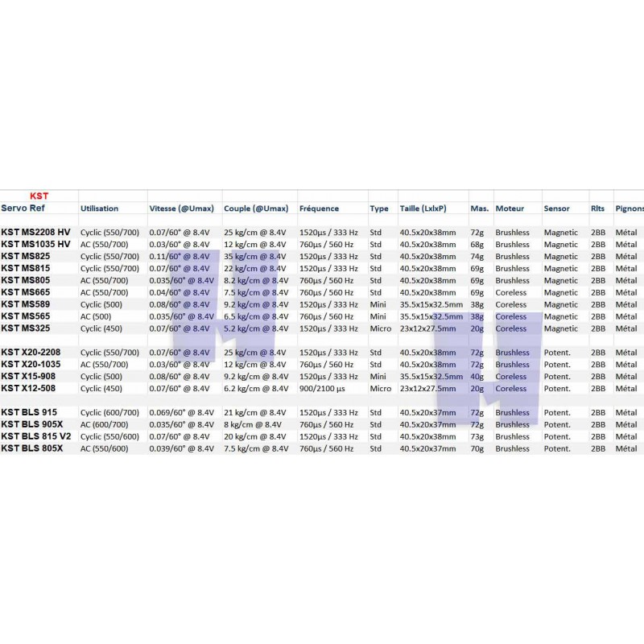644x644 pixels.
Task: Select the 74g mass cell
Action: pyautogui.click(x=477, y=257)
